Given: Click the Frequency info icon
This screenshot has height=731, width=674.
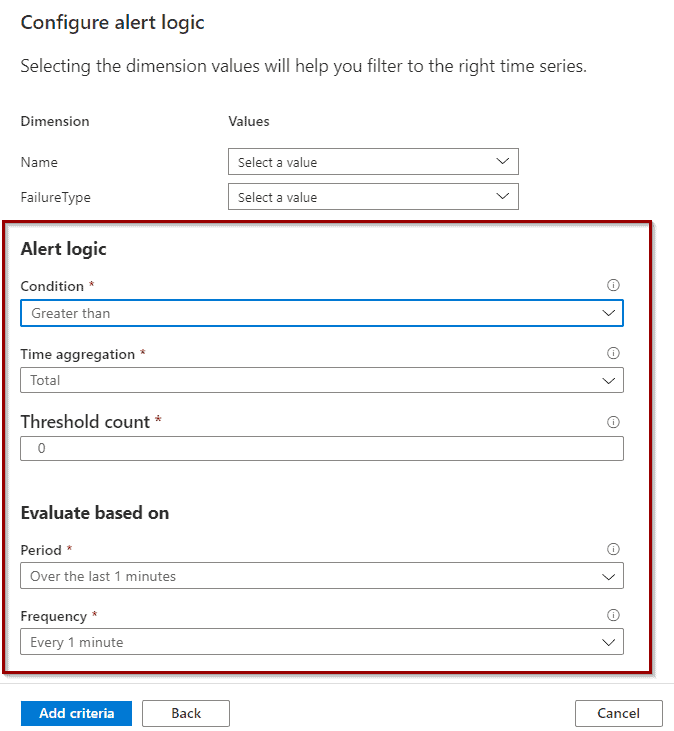Looking at the screenshot, I should tap(613, 615).
